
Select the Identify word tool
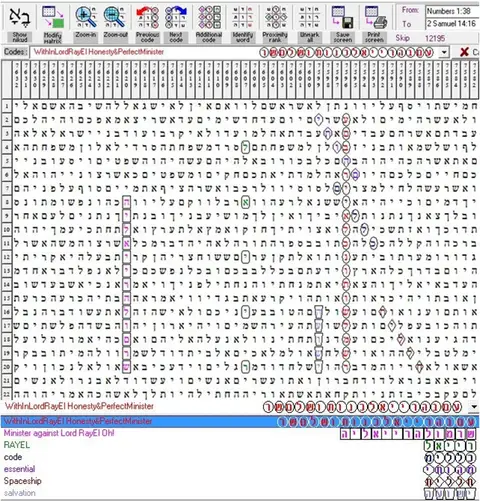click(243, 17)
